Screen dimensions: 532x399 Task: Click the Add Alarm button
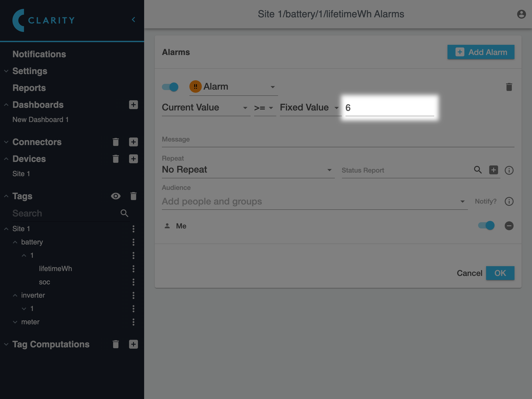click(x=481, y=52)
